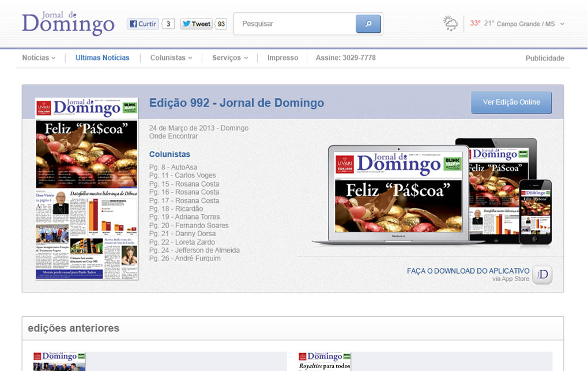588x371 pixels.
Task: Open Pg. 21 - Danny Dorsa column
Action: pos(182,233)
